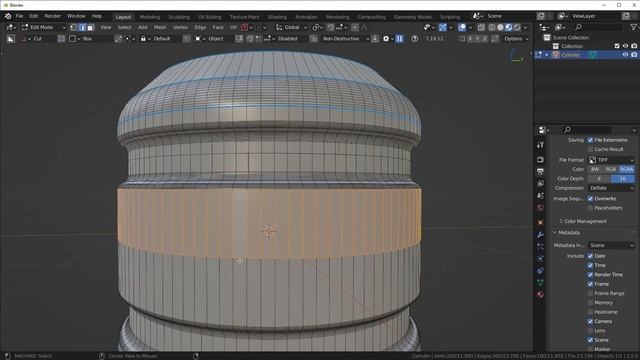Open the Edge menu in viewport header
The width and height of the screenshot is (640, 360).
(x=200, y=27)
